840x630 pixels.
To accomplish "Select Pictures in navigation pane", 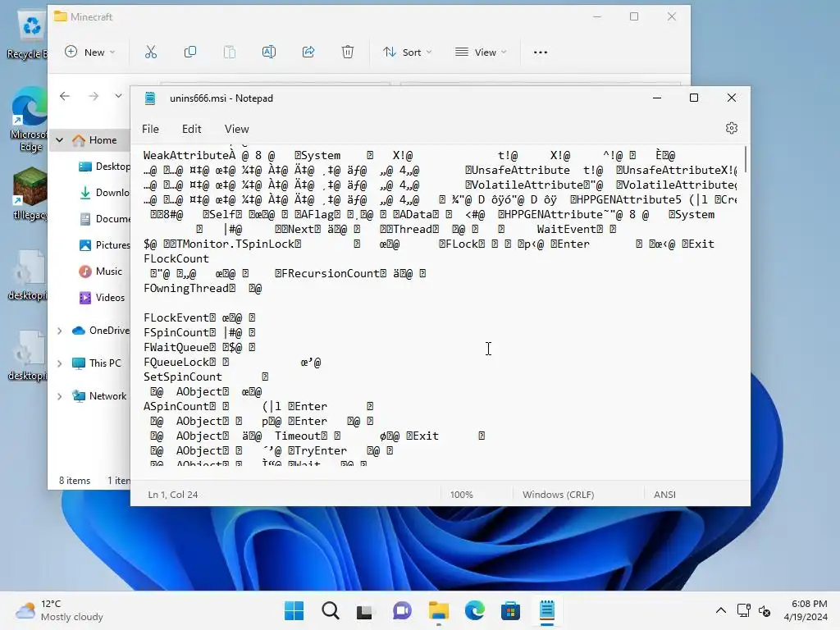I will (104, 245).
